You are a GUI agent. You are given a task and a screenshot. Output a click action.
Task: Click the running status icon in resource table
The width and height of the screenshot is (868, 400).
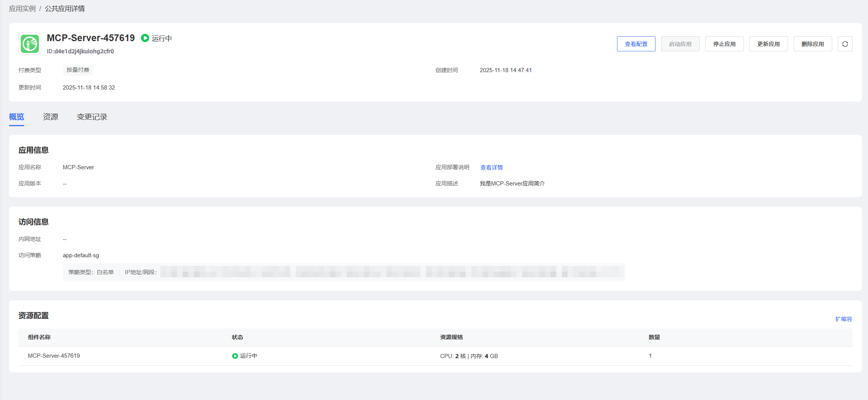pos(235,356)
